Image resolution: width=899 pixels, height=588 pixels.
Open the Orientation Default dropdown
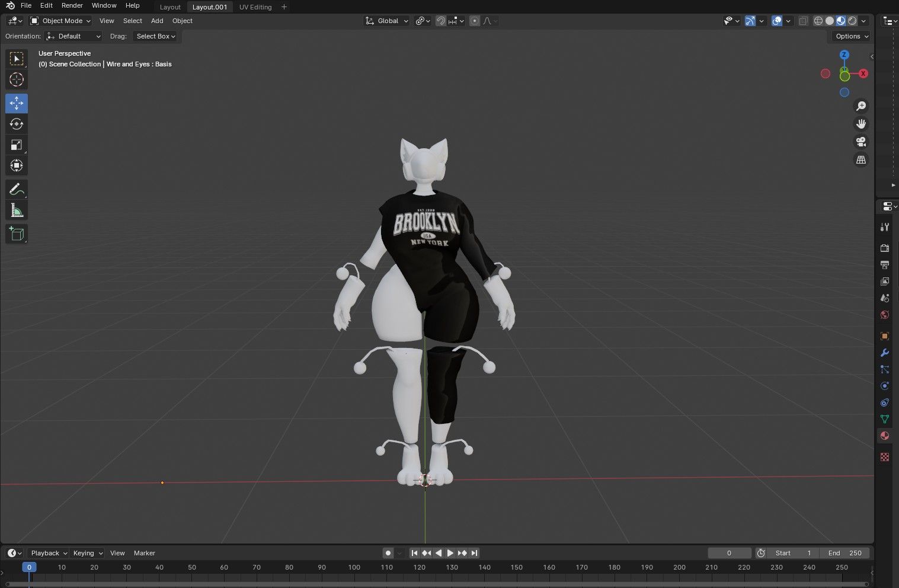click(x=74, y=36)
